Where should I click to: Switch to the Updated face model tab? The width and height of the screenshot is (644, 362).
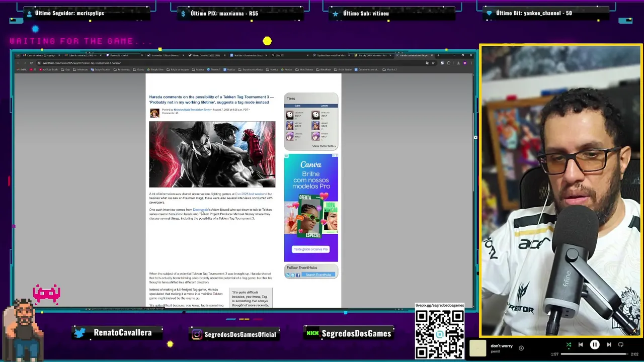pyautogui.click(x=332, y=55)
